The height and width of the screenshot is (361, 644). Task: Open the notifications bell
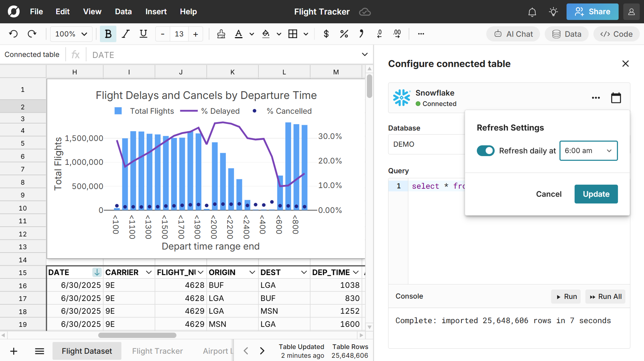(x=532, y=12)
